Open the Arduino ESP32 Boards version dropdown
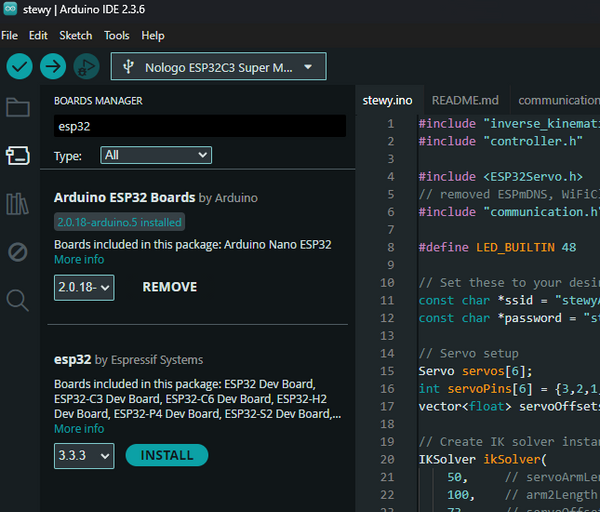600x512 pixels. pos(84,287)
